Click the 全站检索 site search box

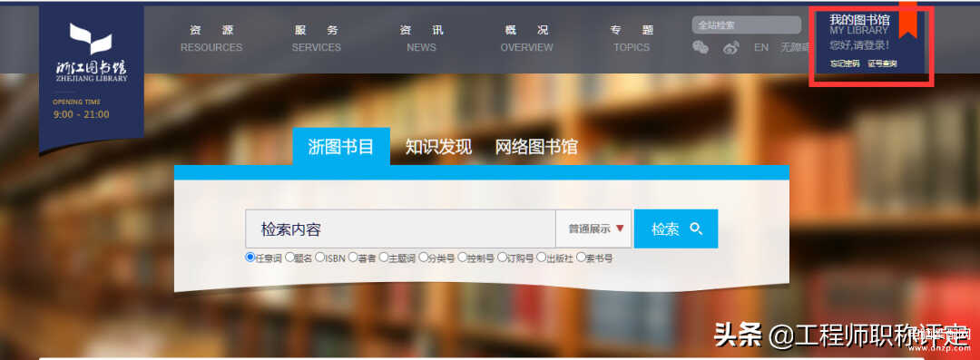[x=746, y=25]
